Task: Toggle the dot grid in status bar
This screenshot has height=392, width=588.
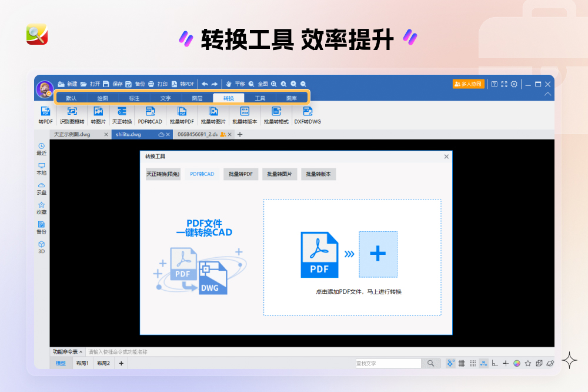Action: tap(473, 363)
